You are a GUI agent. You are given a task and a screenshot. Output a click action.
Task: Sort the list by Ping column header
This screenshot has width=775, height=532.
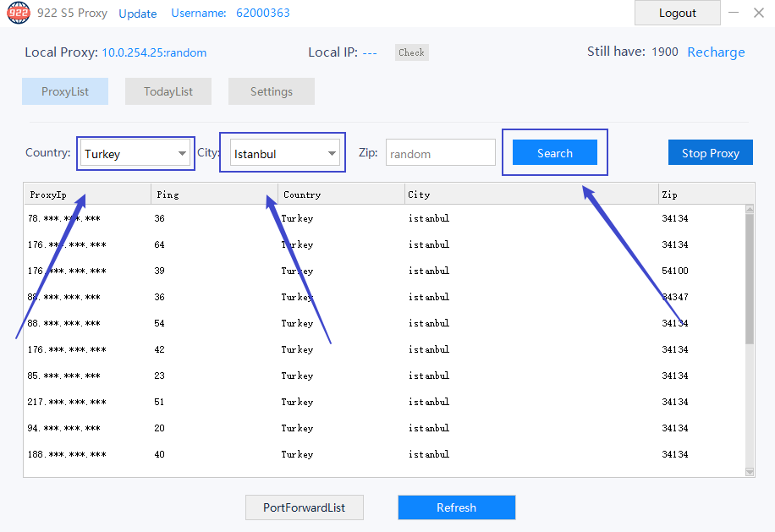pyautogui.click(x=214, y=195)
